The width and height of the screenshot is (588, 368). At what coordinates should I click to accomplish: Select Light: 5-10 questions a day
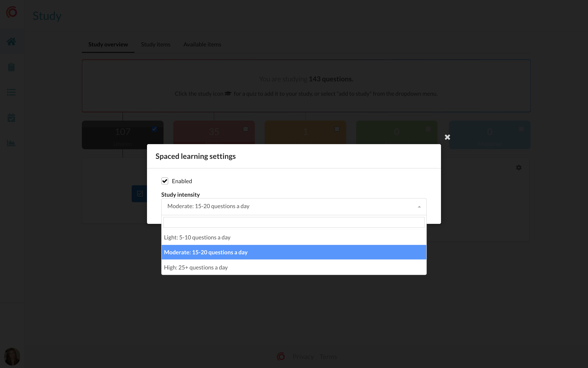click(294, 237)
